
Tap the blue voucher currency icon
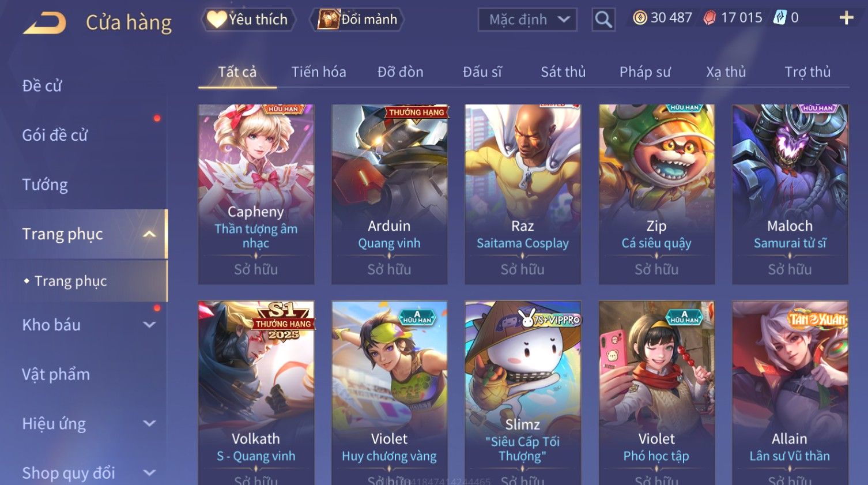tap(779, 18)
